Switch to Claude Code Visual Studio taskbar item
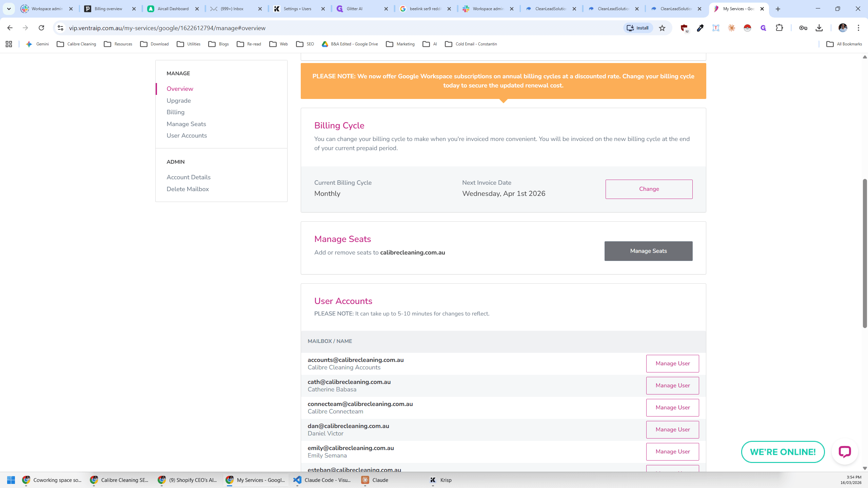 pos(323,480)
